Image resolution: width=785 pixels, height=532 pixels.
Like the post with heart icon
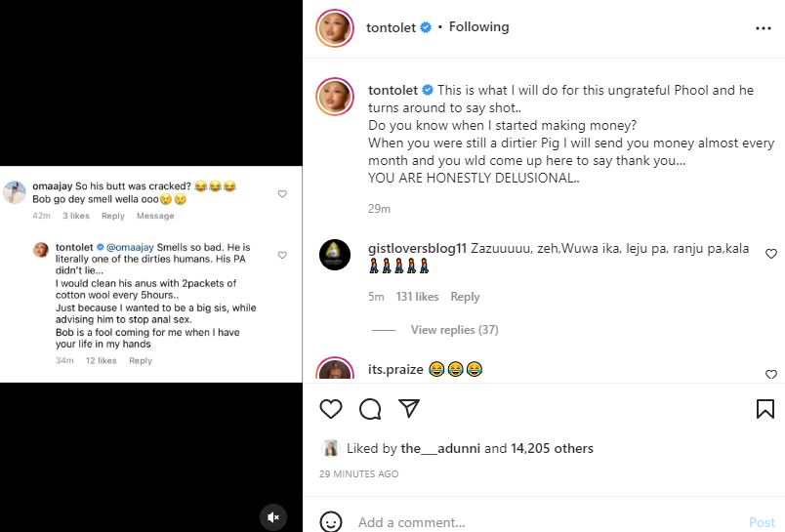pyautogui.click(x=331, y=408)
